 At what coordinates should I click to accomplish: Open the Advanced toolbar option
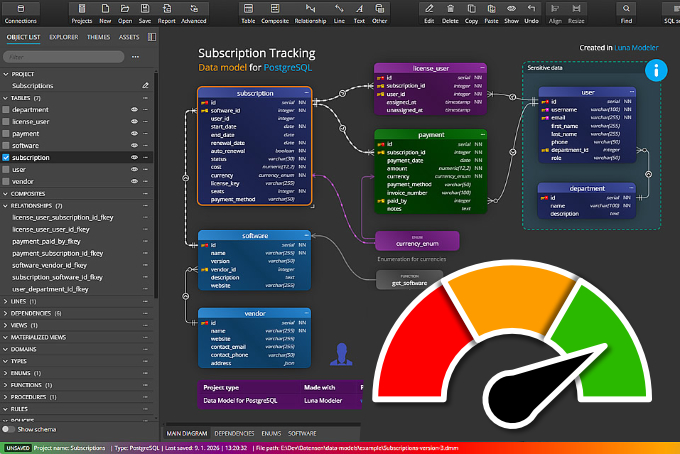coord(193,13)
